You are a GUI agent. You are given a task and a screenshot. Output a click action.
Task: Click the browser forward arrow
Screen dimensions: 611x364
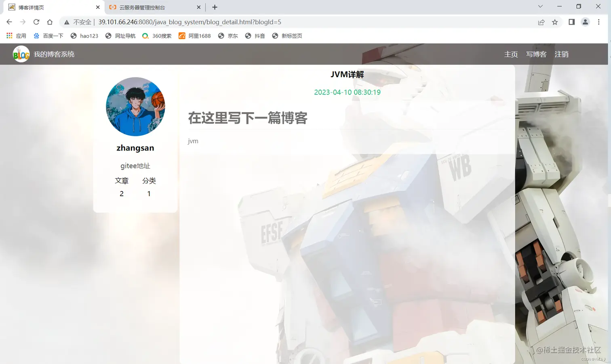pos(23,22)
